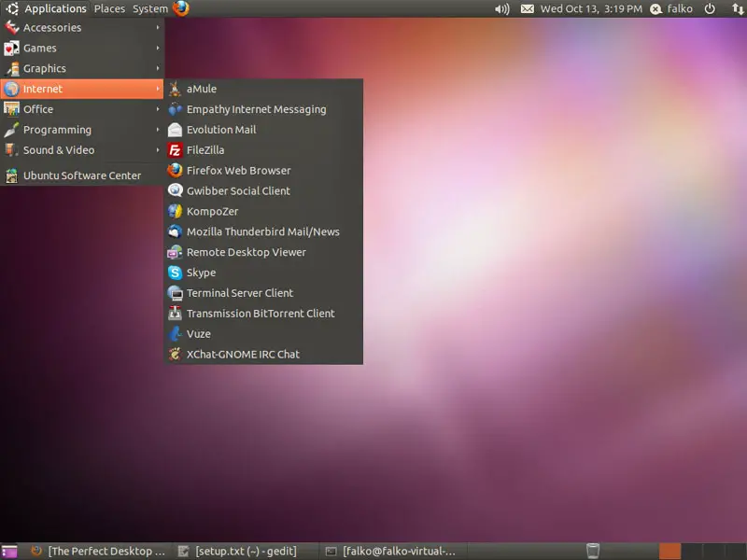
Task: Open Transmission BitTorrent Client via its icon
Action: point(175,314)
